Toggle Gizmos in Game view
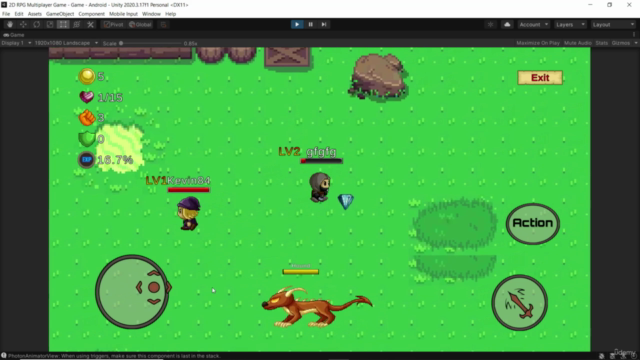Screen dimensions: 640x360 point(620,43)
